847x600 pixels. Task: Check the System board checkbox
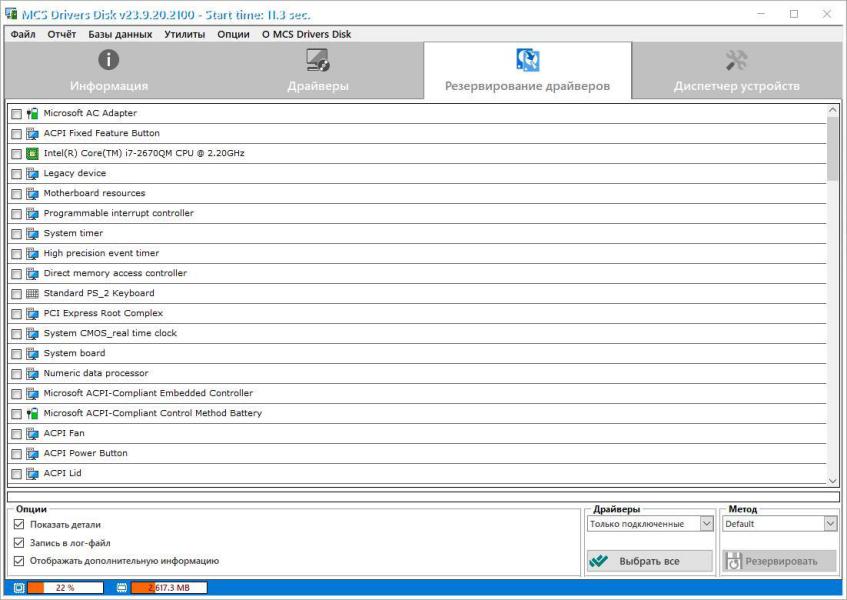17,354
